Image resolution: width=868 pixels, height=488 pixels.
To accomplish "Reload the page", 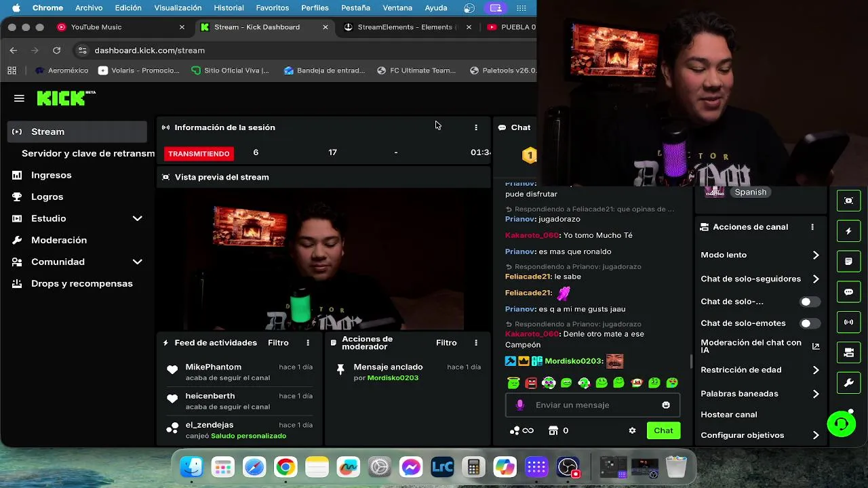I will 57,50.
